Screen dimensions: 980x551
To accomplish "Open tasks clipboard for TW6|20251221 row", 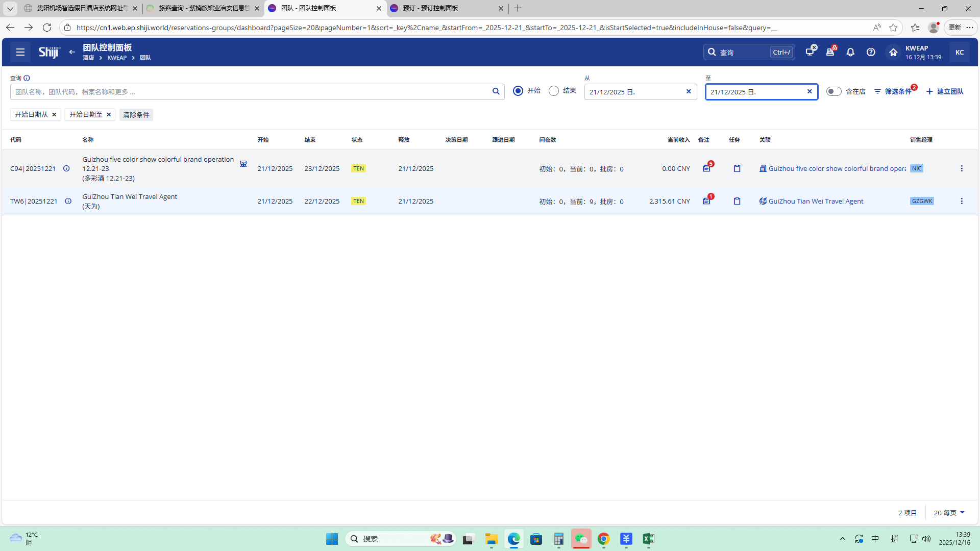I will click(737, 201).
